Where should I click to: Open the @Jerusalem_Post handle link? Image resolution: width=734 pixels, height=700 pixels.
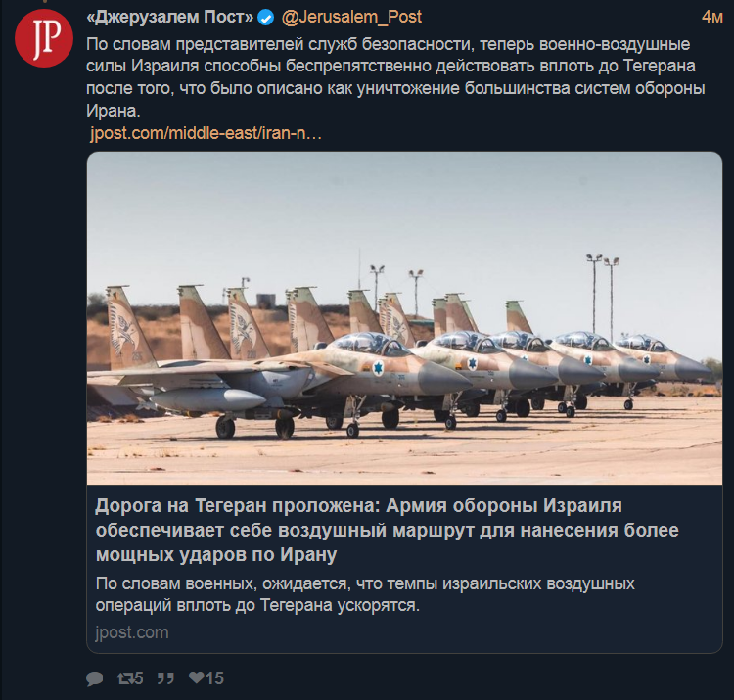pyautogui.click(x=351, y=18)
